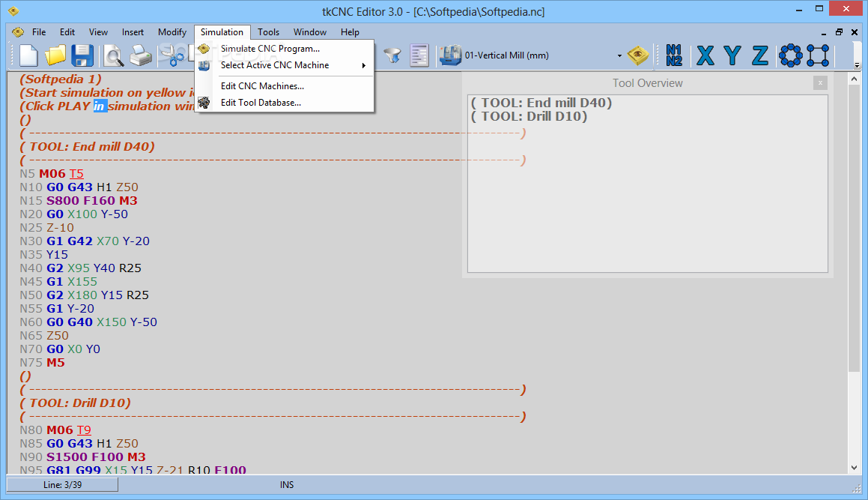868x500 pixels.
Task: Click the machine icon beside Select Active CNC Machine
Action: coord(204,65)
